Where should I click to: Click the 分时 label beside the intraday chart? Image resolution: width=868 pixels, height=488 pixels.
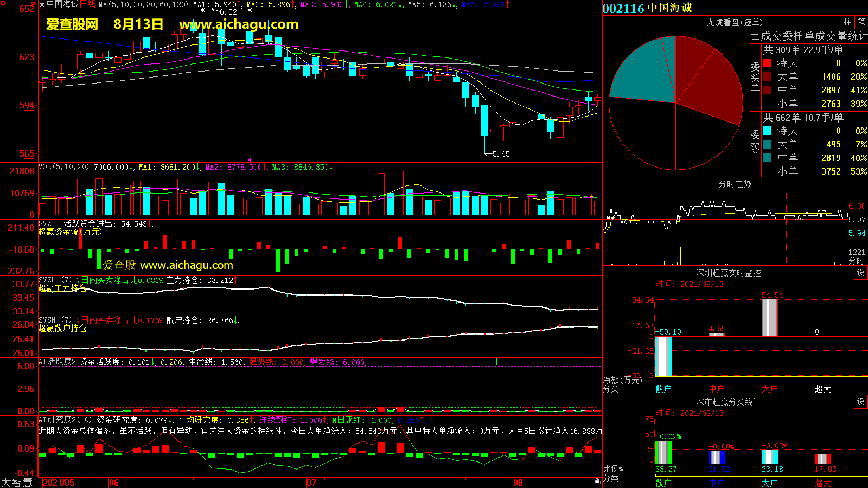tap(857, 261)
